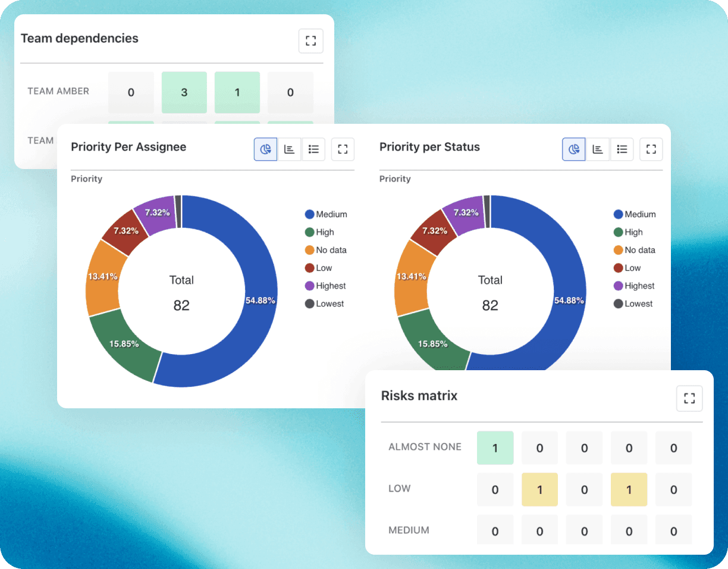This screenshot has height=569, width=728.
Task: Click the last 0 cell in Almost None row
Action: (674, 448)
